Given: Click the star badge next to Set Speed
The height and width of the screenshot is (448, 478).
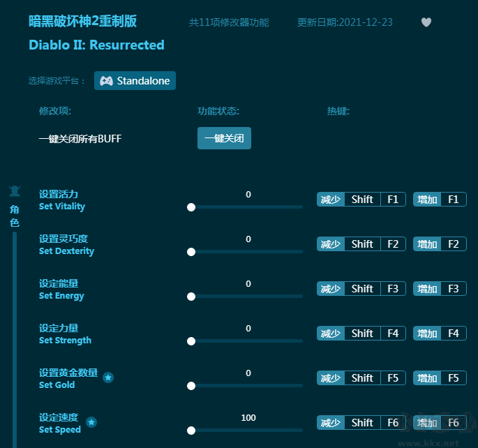Looking at the screenshot, I should coord(91,422).
